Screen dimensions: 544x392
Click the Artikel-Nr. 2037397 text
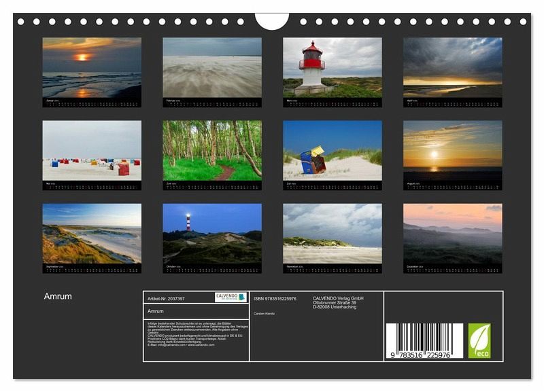point(167,298)
